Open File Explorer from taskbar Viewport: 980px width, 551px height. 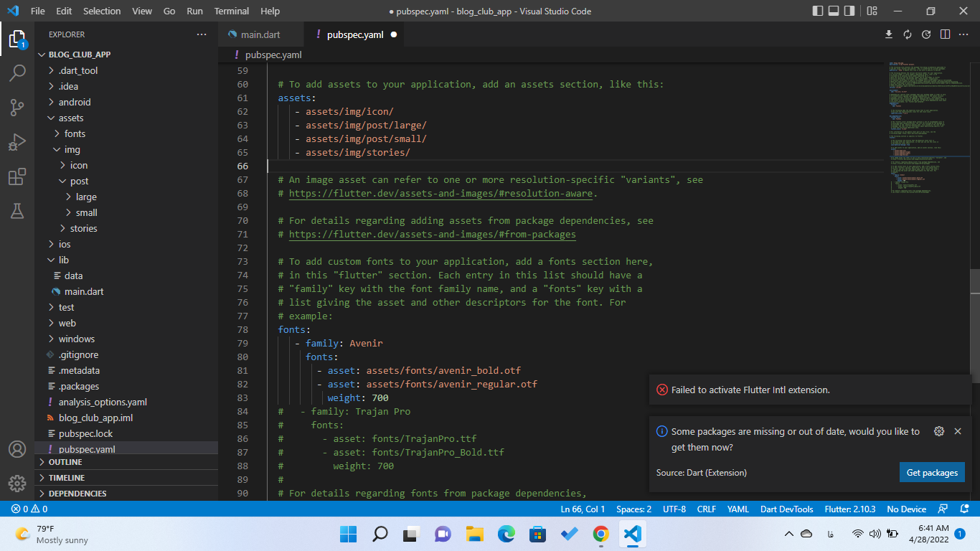tap(474, 534)
